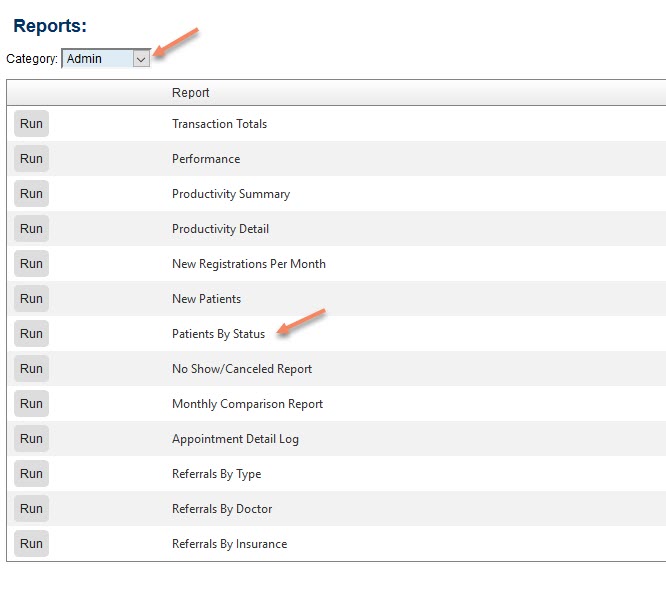
Task: Run the Appointment Detail Log report
Action: click(x=31, y=438)
